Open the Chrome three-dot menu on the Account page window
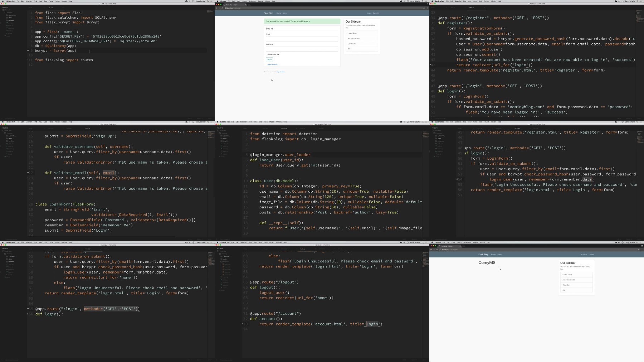 [x=642, y=250]
